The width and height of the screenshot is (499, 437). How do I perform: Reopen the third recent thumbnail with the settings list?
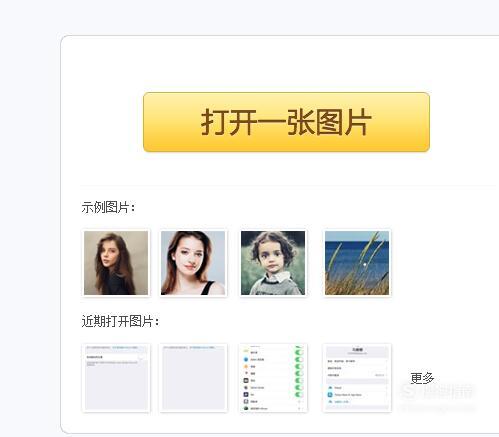point(273,378)
